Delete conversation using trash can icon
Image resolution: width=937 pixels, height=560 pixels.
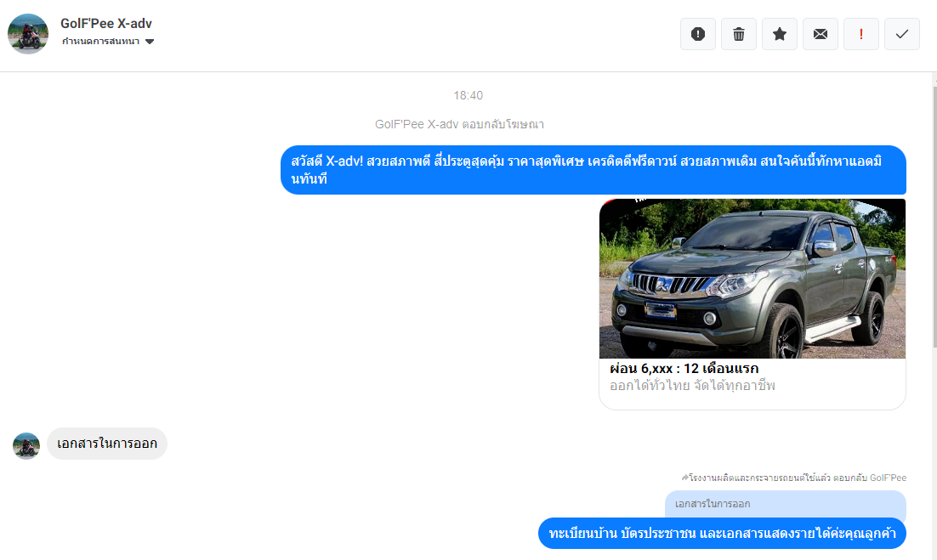click(x=739, y=34)
